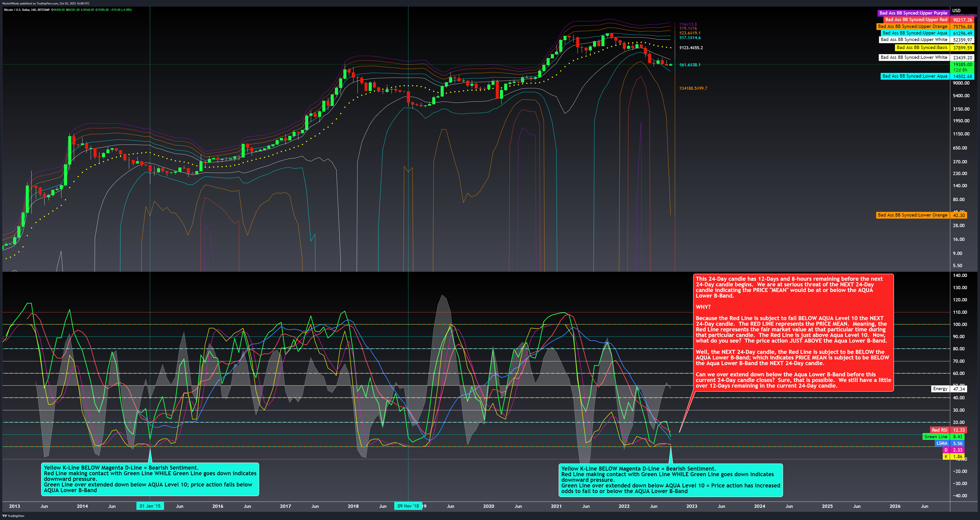The width and height of the screenshot is (980, 520).
Task: Click the TradingView logo at bottom left
Action: [13, 516]
